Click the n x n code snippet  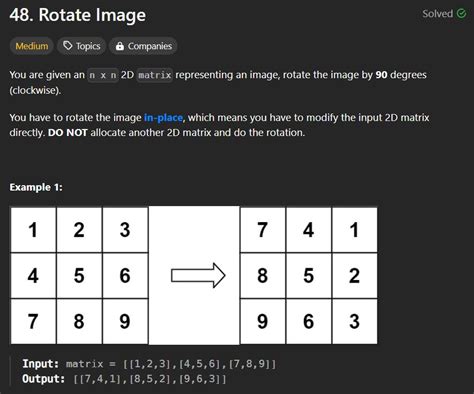click(103, 75)
